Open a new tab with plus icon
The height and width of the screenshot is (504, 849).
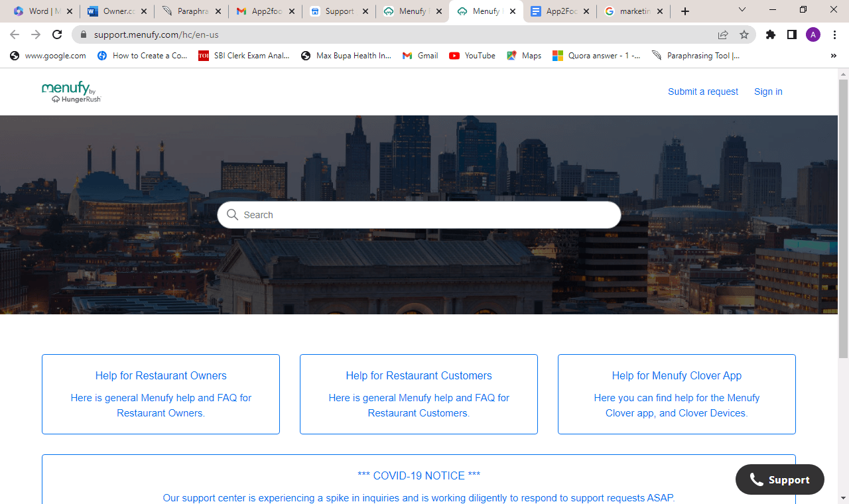pos(685,11)
